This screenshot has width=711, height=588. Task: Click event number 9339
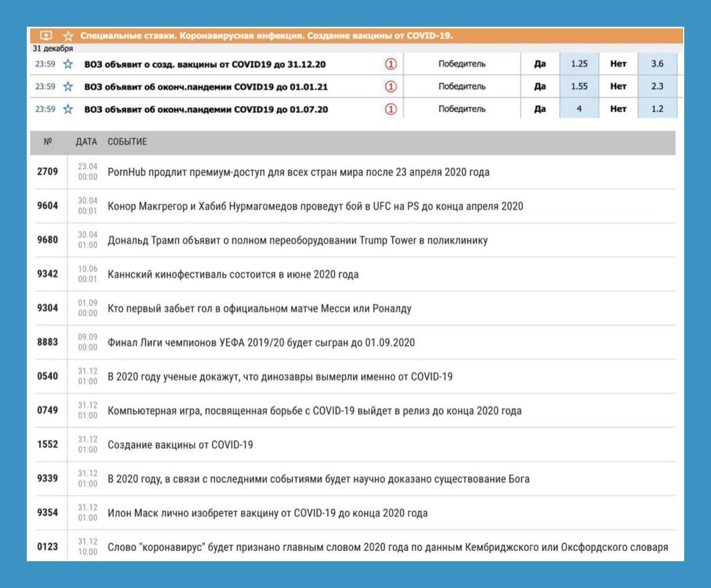point(48,479)
